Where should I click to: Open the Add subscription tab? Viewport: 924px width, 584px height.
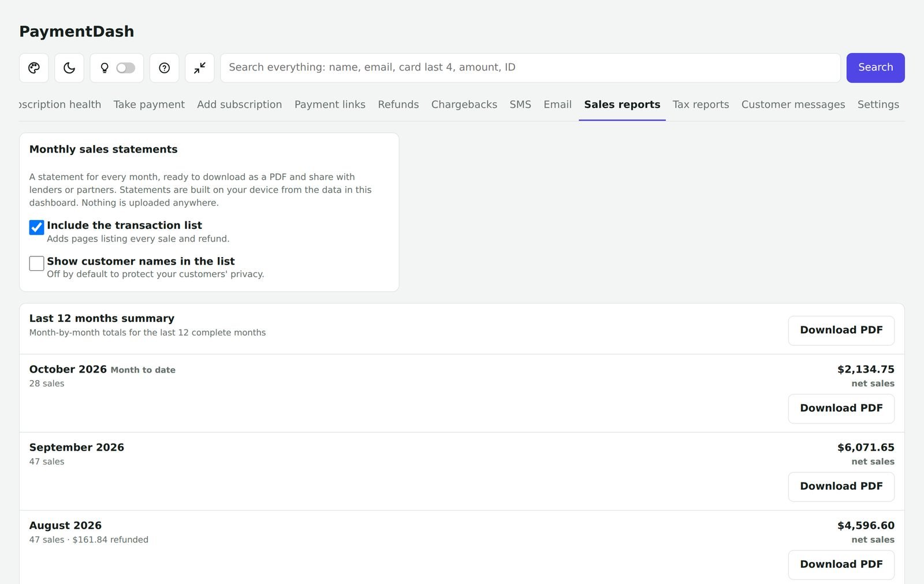click(240, 105)
